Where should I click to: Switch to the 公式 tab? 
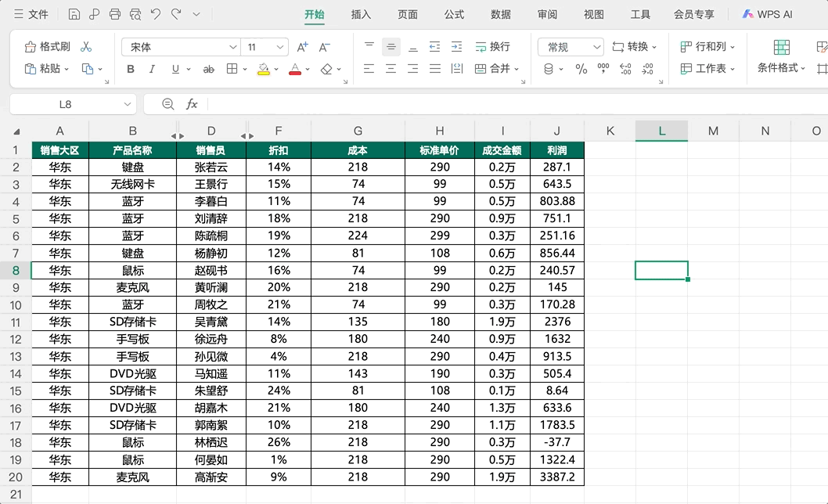[454, 14]
